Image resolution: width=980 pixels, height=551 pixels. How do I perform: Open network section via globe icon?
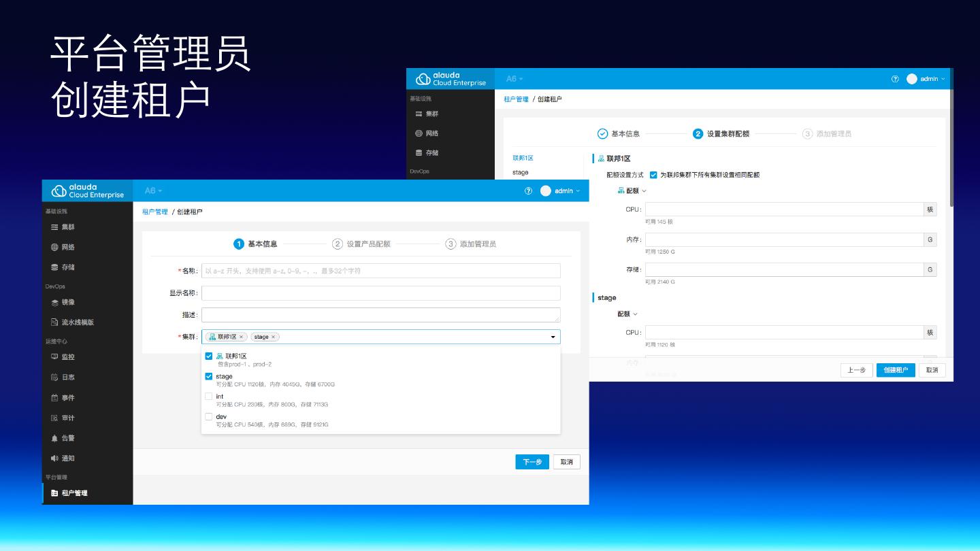[x=54, y=248]
